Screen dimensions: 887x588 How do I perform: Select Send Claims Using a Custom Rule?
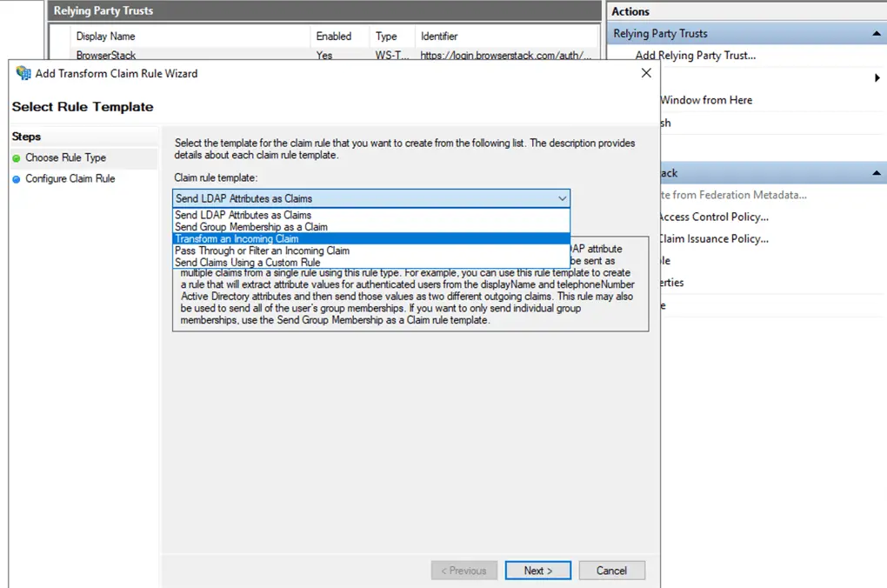pos(247,263)
